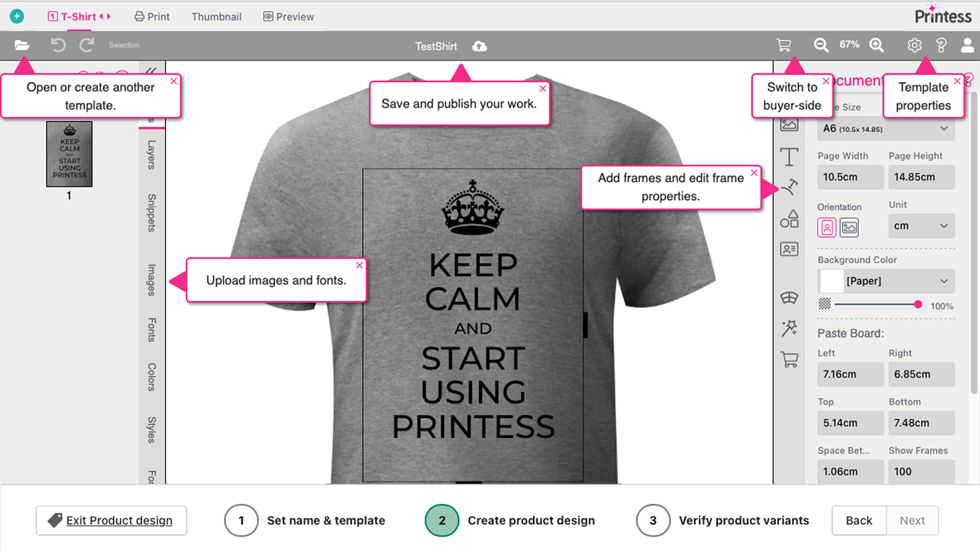Choose landscape orientation
Image resolution: width=980 pixels, height=551 pixels.
pos(849,228)
